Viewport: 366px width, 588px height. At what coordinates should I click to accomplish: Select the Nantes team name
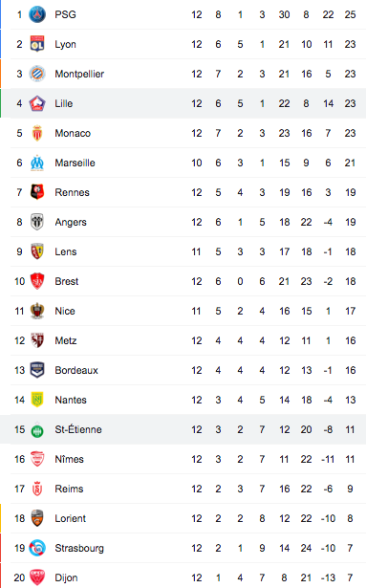[x=71, y=400]
